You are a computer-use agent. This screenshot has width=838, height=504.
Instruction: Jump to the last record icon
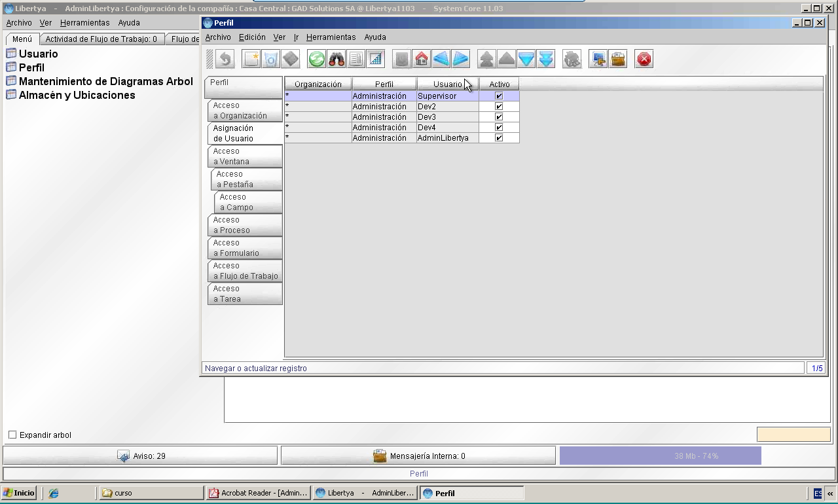click(546, 60)
